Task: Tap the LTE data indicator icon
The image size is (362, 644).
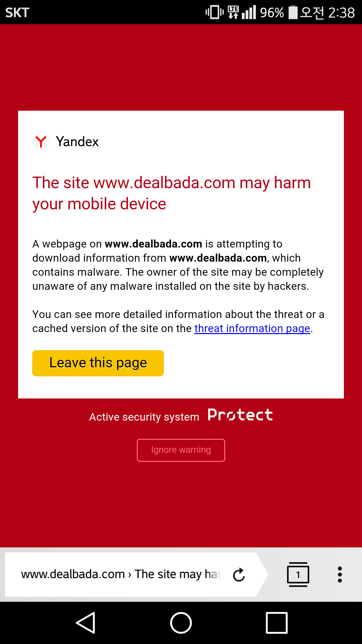Action: [x=233, y=12]
